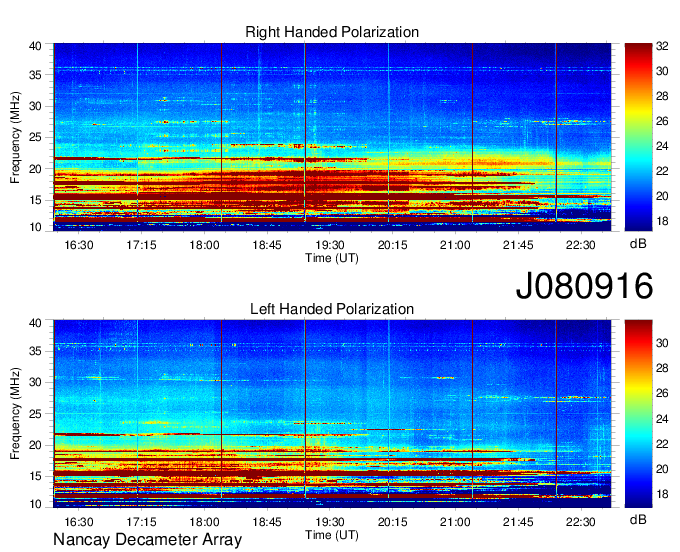The width and height of the screenshot is (680, 552).
Task: Choose 20 MHz tick on left-handed frequency axis
Action: (35, 445)
